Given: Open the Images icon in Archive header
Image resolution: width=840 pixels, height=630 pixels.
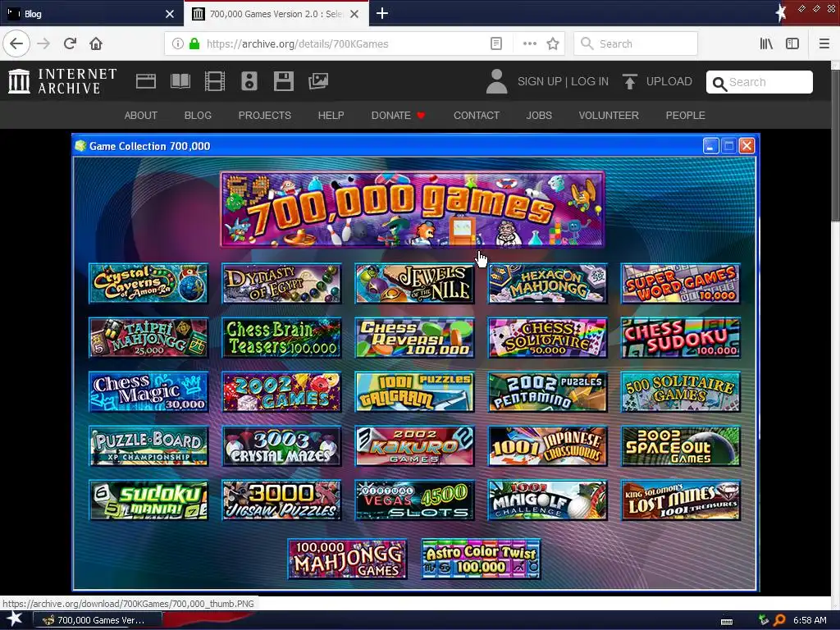Looking at the screenshot, I should coord(317,81).
